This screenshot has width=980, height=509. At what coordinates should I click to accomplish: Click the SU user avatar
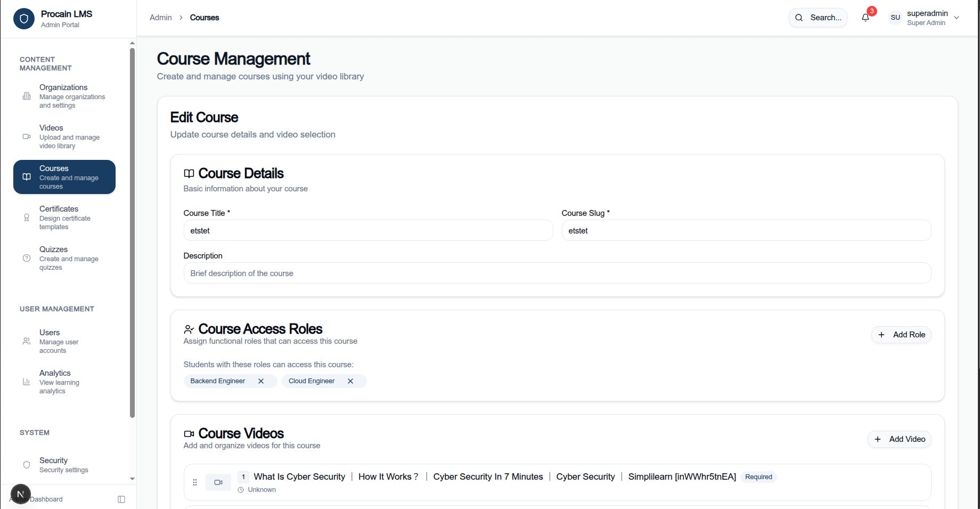(895, 18)
